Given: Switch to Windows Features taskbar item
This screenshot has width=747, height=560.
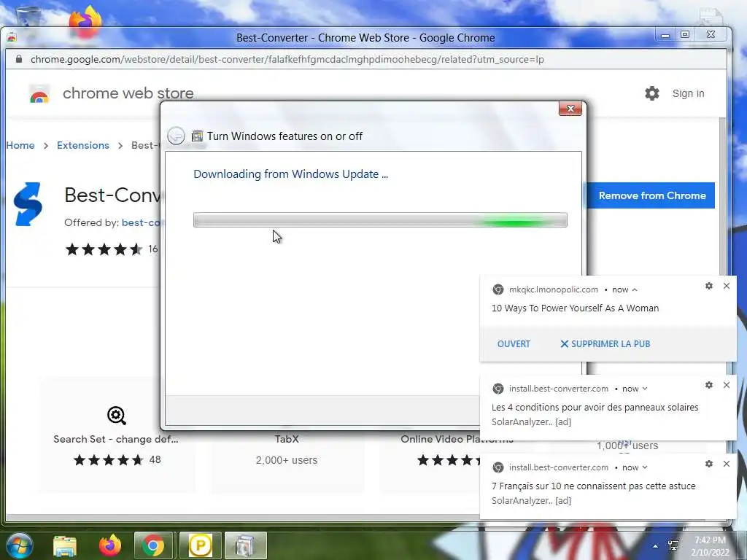Looking at the screenshot, I should (245, 545).
